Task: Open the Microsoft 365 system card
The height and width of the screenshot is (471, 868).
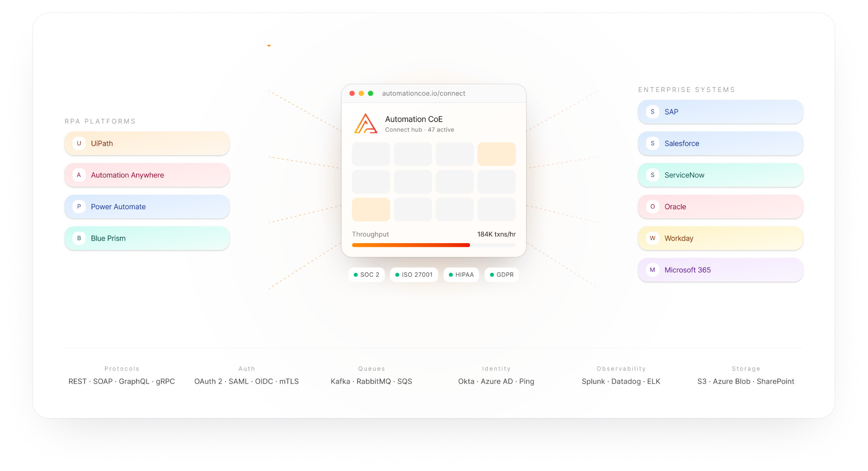Action: (721, 270)
